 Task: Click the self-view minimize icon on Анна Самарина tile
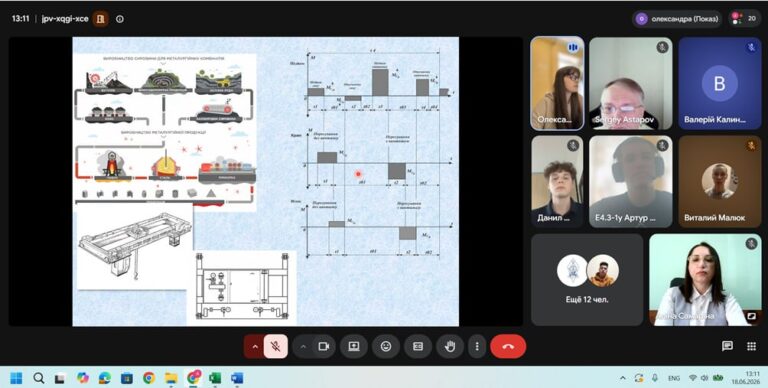point(751,316)
